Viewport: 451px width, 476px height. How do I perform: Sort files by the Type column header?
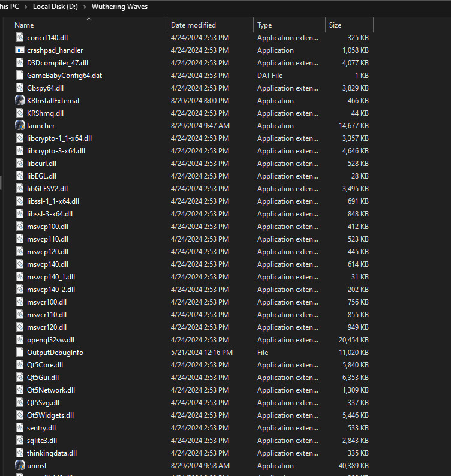pyautogui.click(x=264, y=25)
